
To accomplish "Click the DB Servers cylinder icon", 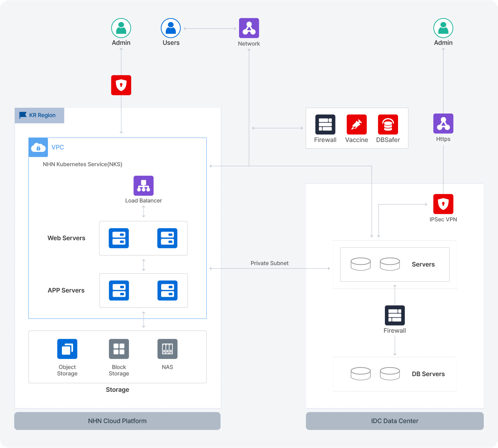I will pos(361,374).
